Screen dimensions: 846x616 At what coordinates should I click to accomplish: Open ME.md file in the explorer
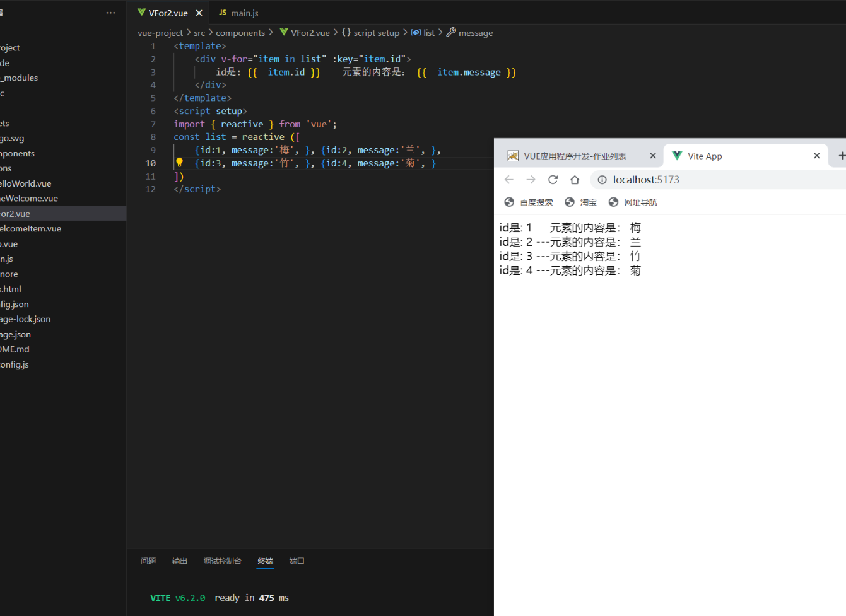[15, 349]
